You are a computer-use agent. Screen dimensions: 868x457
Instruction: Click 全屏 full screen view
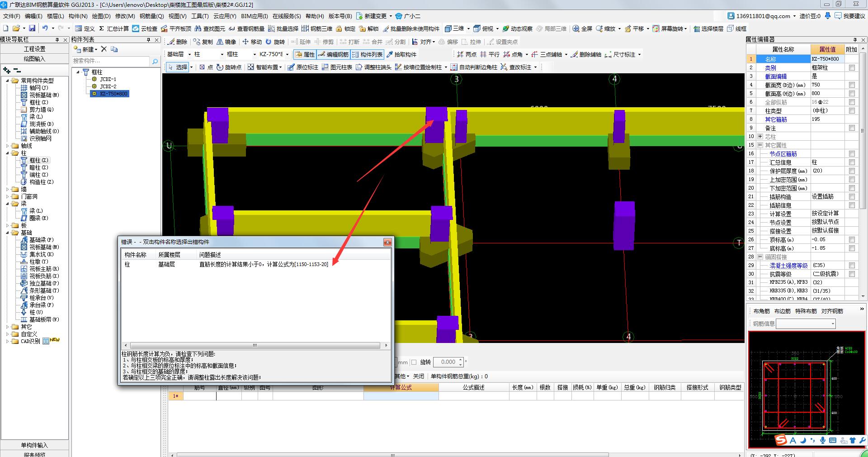582,29
